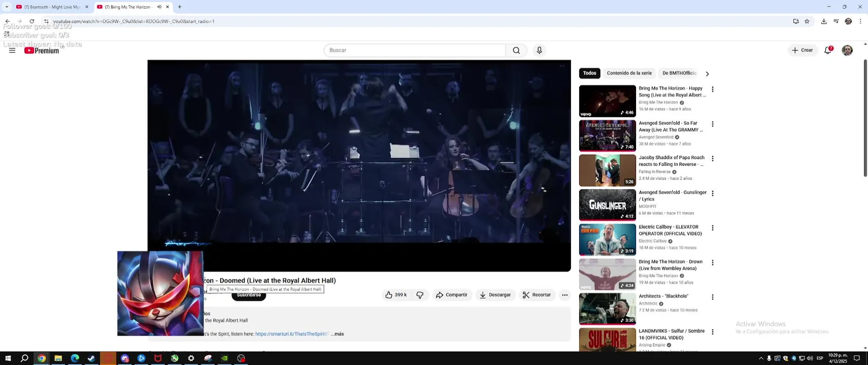Open Happy Song Royal Albert thumbnail
The height and width of the screenshot is (365, 868).
point(608,101)
